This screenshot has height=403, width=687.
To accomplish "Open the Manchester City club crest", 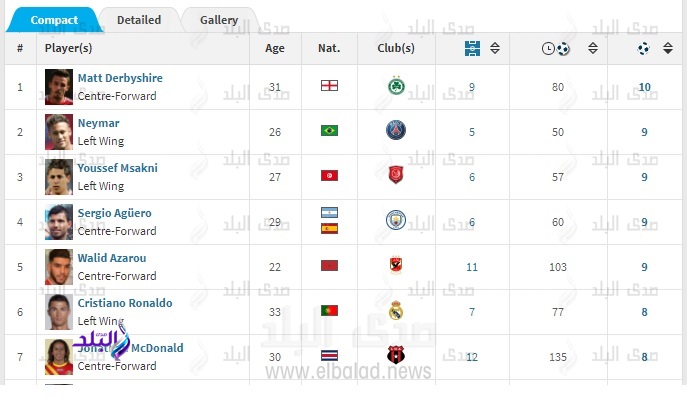I will click(396, 220).
